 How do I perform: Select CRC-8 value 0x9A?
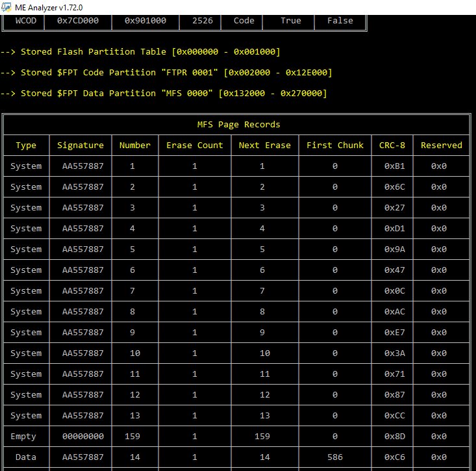pyautogui.click(x=395, y=249)
